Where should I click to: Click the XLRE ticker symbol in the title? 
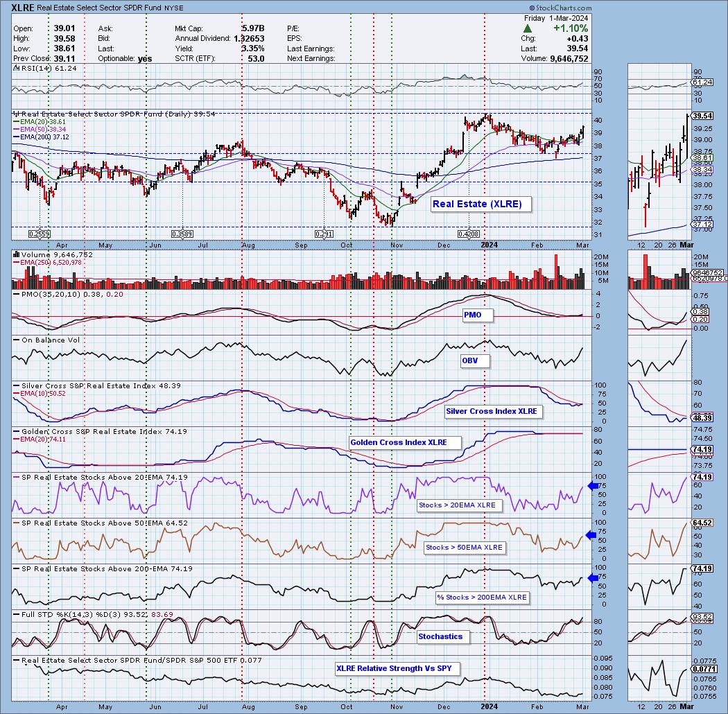pyautogui.click(x=23, y=8)
